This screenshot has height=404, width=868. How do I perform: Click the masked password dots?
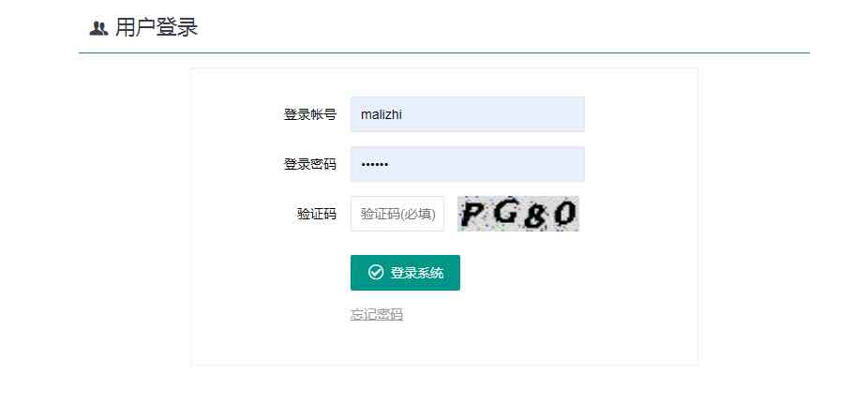coord(375,164)
